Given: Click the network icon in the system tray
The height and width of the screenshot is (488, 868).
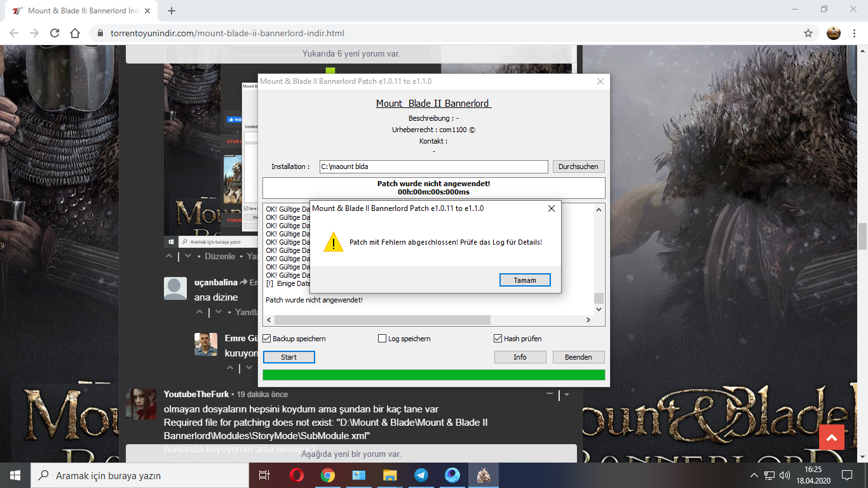Looking at the screenshot, I should [x=770, y=475].
